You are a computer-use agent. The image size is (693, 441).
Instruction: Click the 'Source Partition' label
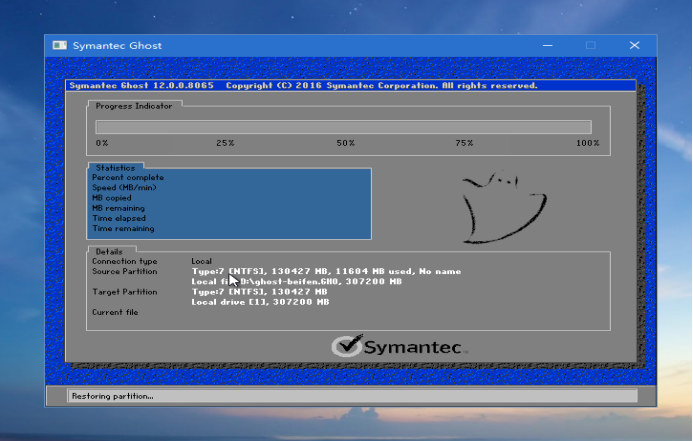coord(125,271)
